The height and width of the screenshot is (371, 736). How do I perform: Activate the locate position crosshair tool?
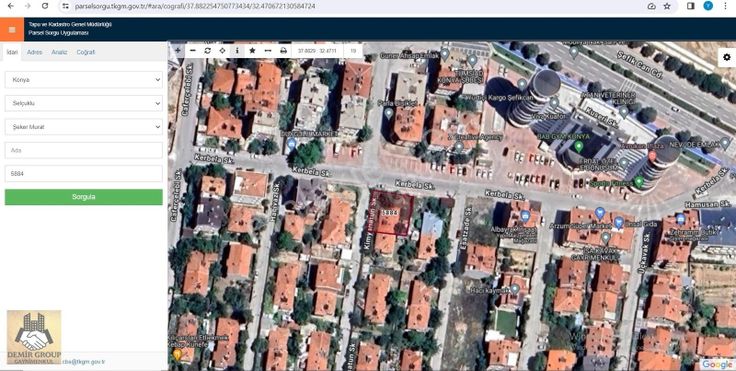click(222, 51)
